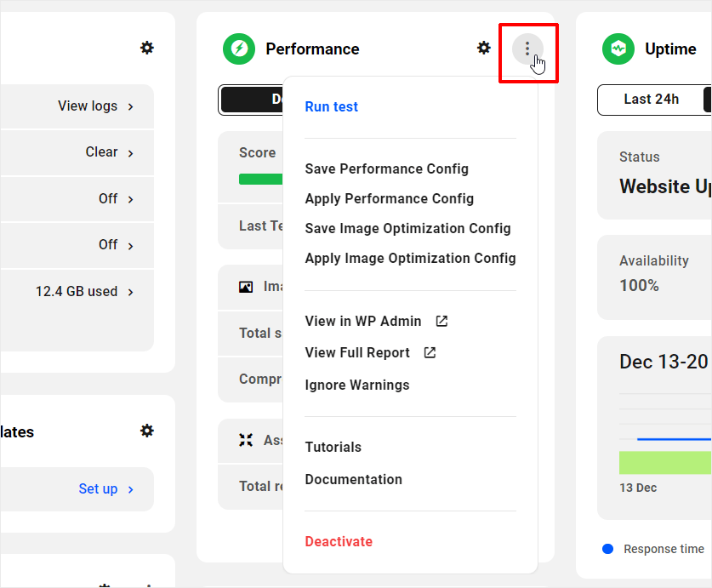Open Performance three-dot options menu
This screenshot has width=712, height=588.
click(x=527, y=49)
